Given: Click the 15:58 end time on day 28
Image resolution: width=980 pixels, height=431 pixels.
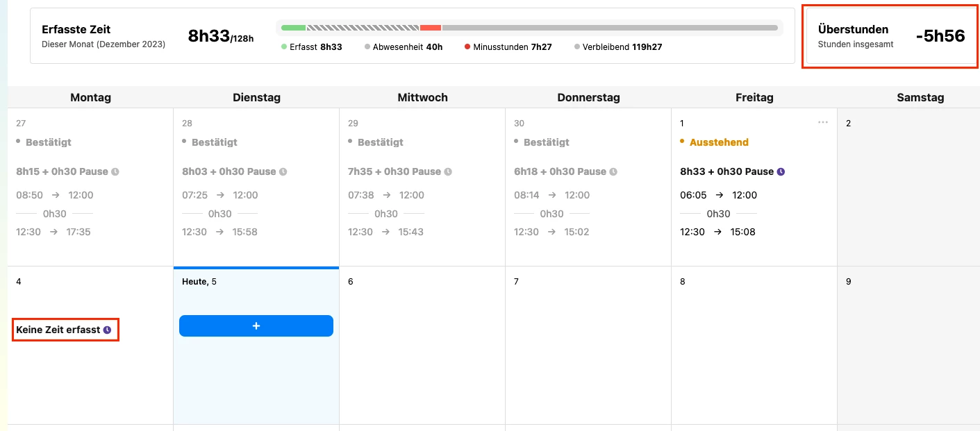Looking at the screenshot, I should (245, 232).
